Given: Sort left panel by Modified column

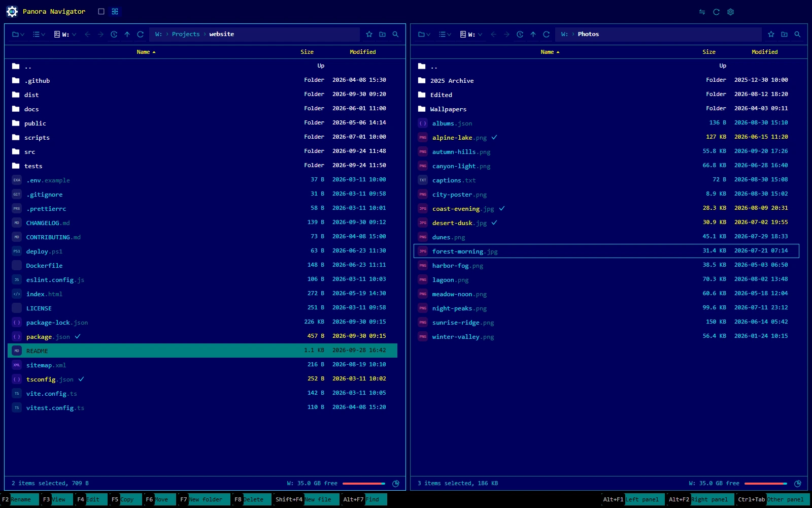Looking at the screenshot, I should click(x=363, y=52).
